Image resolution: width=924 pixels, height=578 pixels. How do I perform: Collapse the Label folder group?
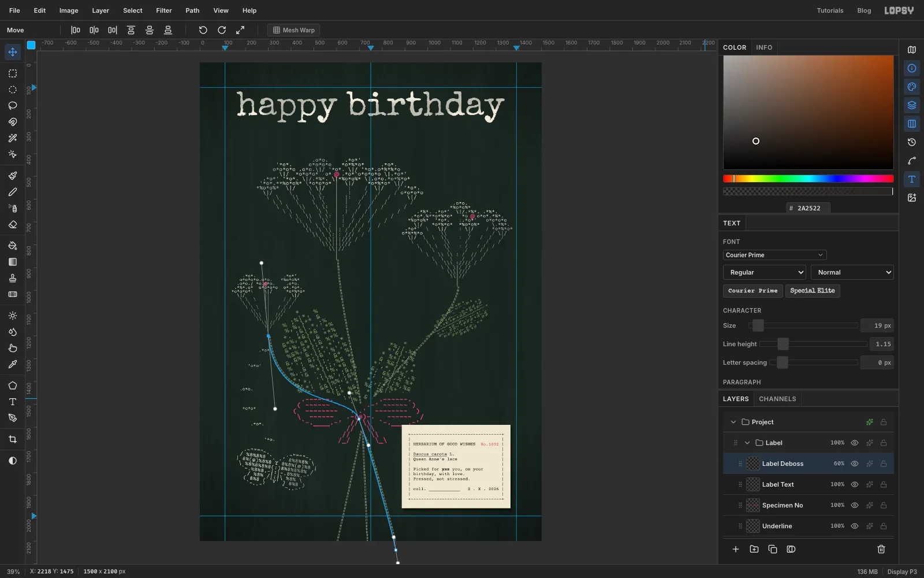747,443
